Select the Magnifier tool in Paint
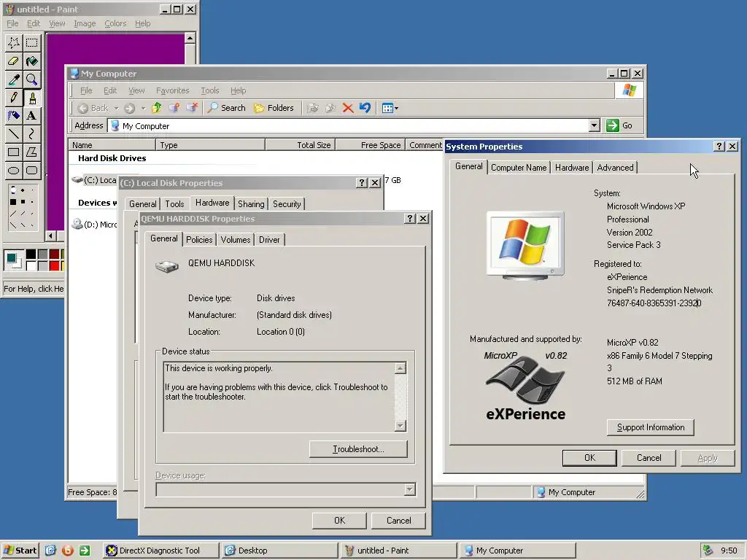Screen dimensions: 747x560 click(x=32, y=79)
